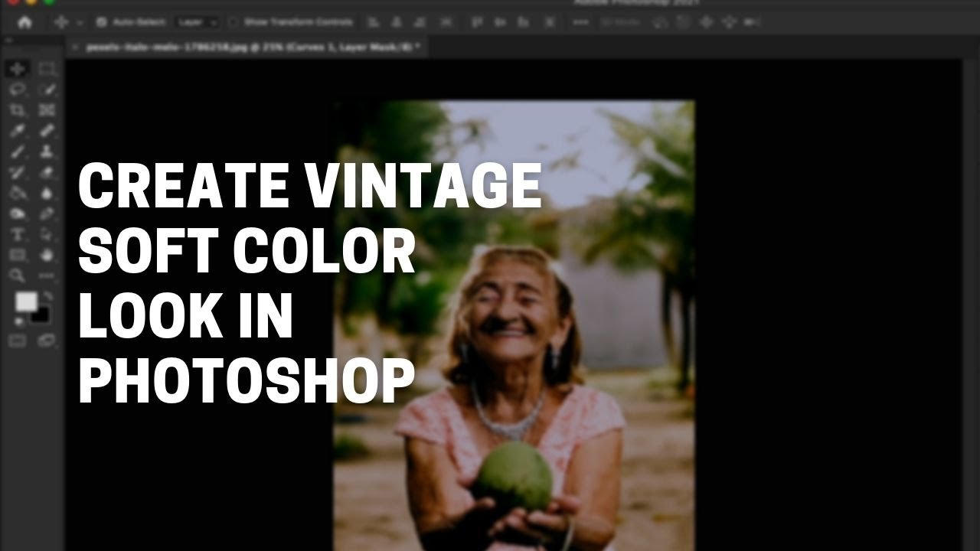Align left edges in options bar

[x=372, y=22]
